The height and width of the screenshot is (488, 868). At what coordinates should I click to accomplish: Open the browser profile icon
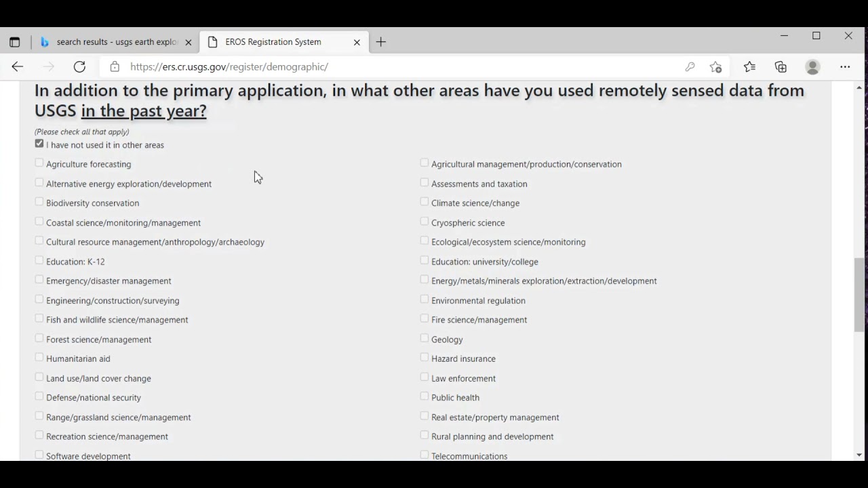(812, 66)
